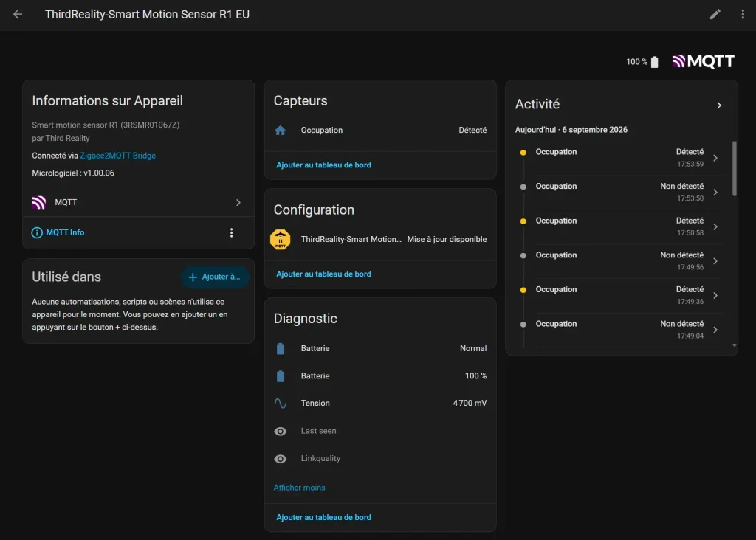
Task: Open the Zigbee2MQTT Bridge link
Action: click(117, 156)
